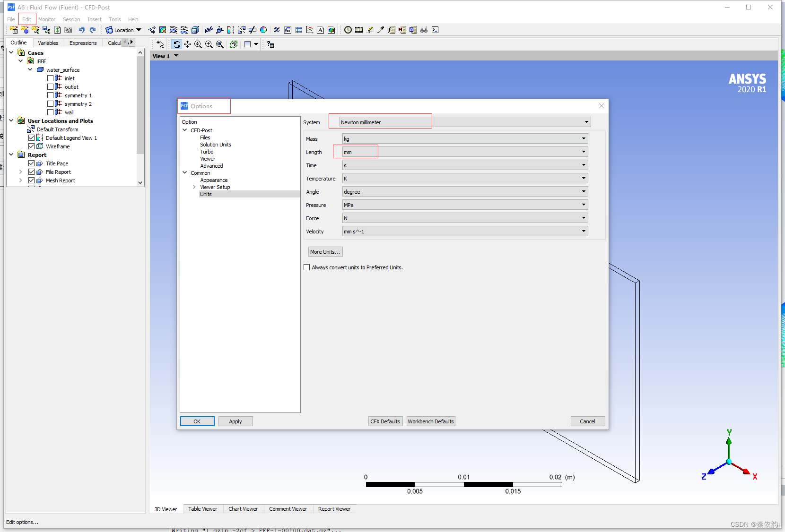The width and height of the screenshot is (785, 532).
Task: Click the Clip Plane icon
Action: [x=253, y=30]
